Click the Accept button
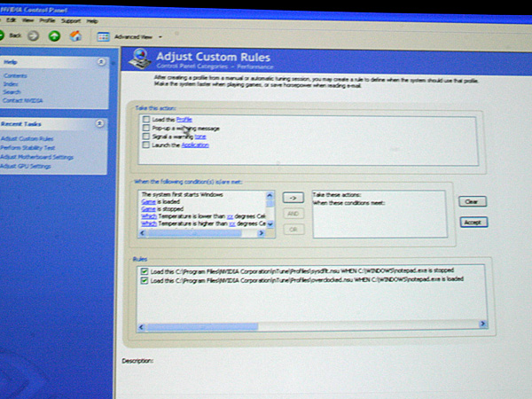Image resolution: width=532 pixels, height=399 pixels. (473, 222)
